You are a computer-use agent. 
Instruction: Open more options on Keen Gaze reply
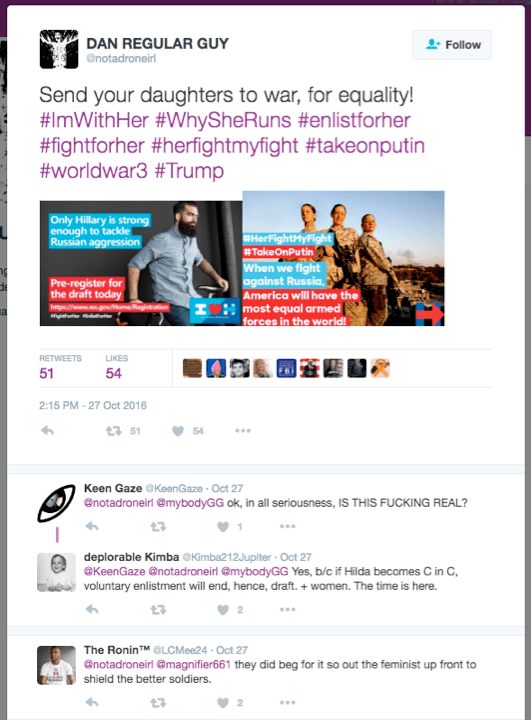(288, 527)
